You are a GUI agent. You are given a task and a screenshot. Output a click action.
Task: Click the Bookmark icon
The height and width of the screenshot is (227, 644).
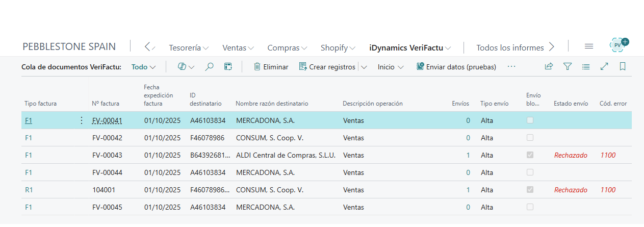[x=623, y=67]
